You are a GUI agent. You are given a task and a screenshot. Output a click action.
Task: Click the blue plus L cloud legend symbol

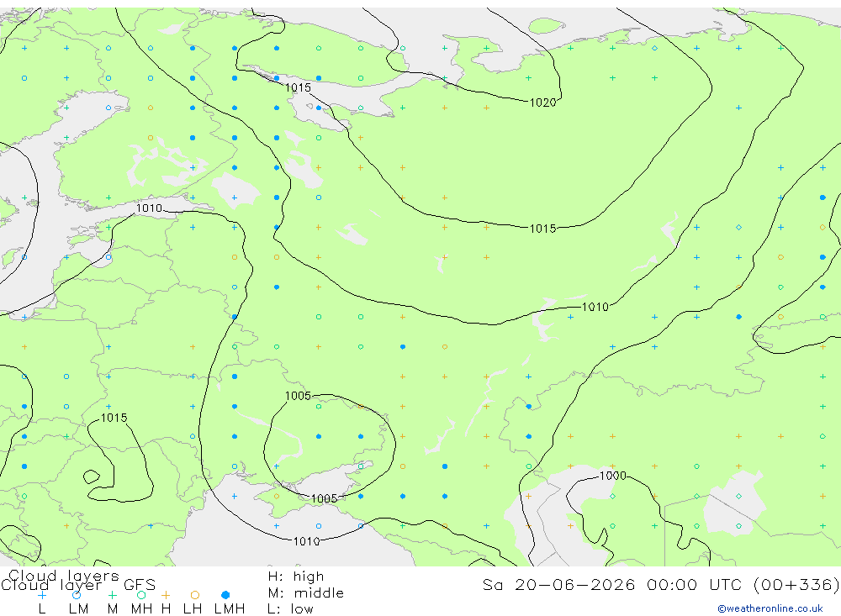[x=42, y=595]
